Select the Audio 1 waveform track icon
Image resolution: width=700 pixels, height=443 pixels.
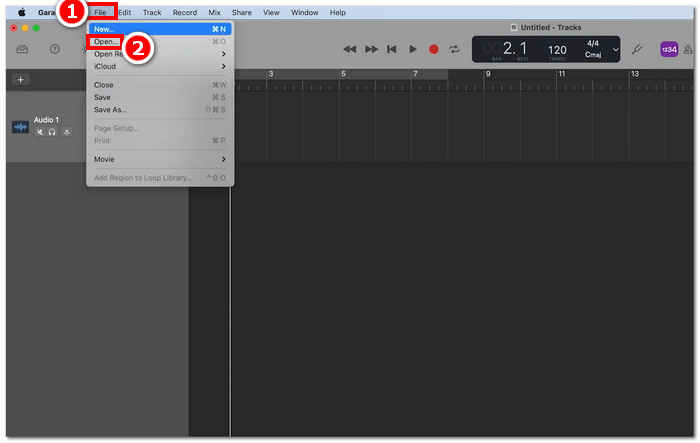point(20,127)
